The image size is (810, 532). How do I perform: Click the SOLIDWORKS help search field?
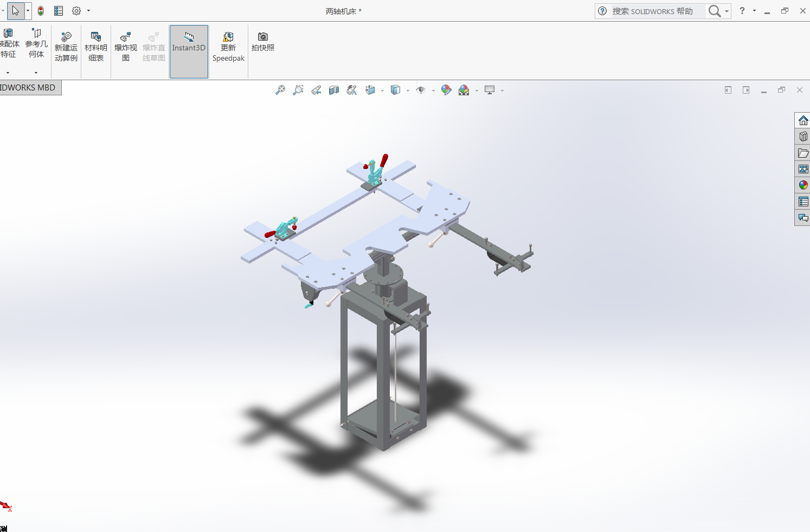[x=657, y=11]
